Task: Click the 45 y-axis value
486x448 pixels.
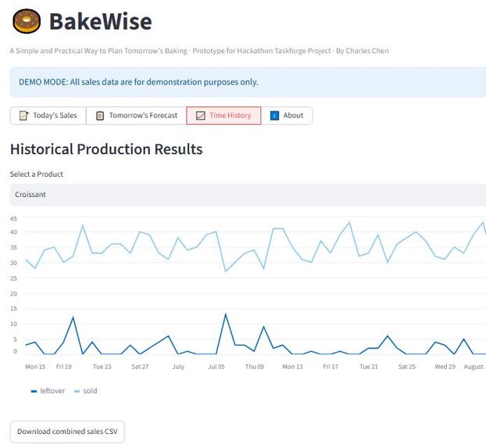Action: tap(13, 219)
